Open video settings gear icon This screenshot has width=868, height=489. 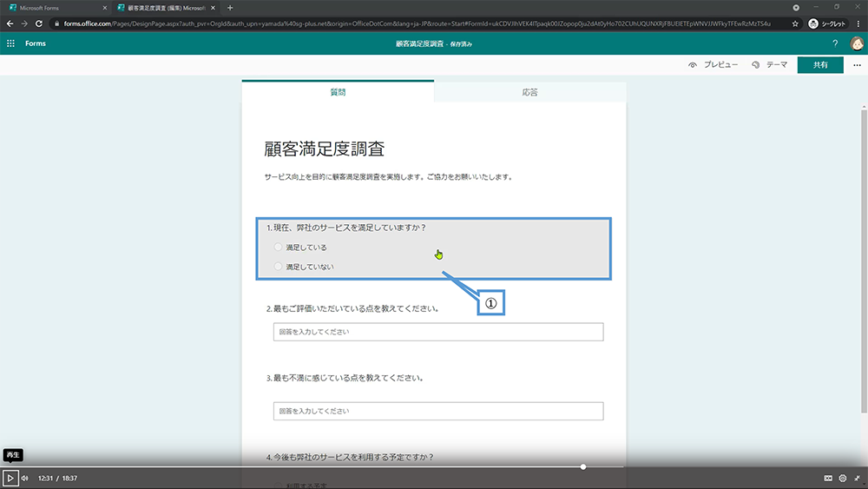pyautogui.click(x=843, y=478)
